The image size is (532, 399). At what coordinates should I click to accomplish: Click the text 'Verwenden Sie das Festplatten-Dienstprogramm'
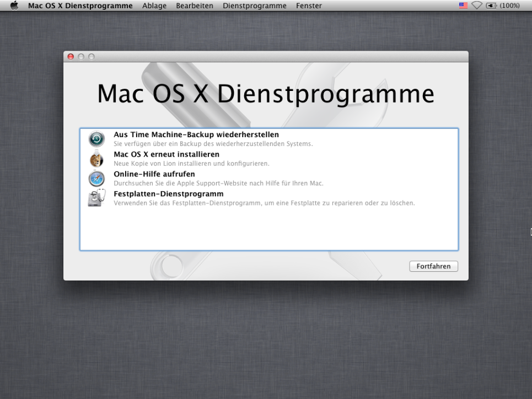(x=187, y=203)
